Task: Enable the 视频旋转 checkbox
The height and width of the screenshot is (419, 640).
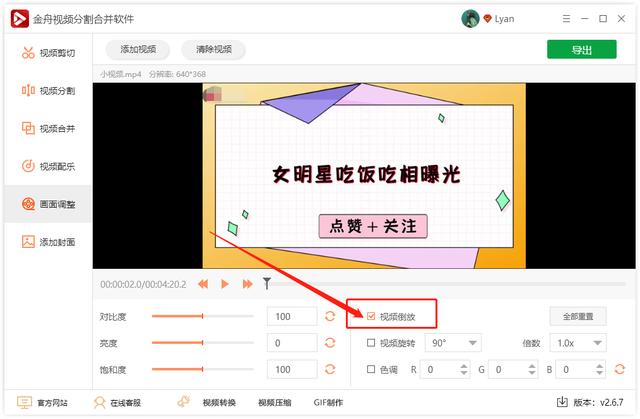Action: 372,343
